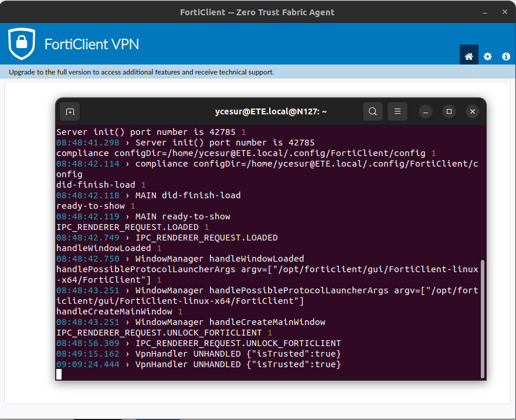Click the 08:49:15.162 VpnHandler UNHANDLED line
This screenshot has height=420, width=516.
point(198,354)
